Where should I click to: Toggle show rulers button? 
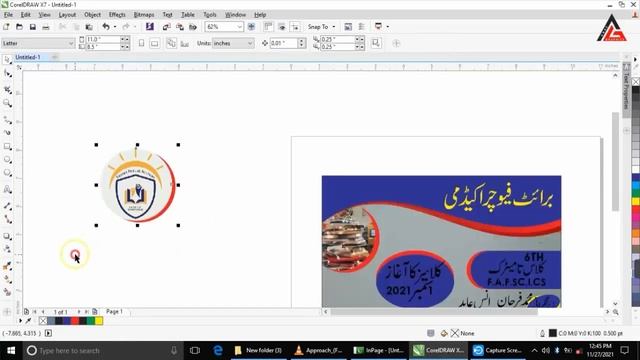(268, 27)
